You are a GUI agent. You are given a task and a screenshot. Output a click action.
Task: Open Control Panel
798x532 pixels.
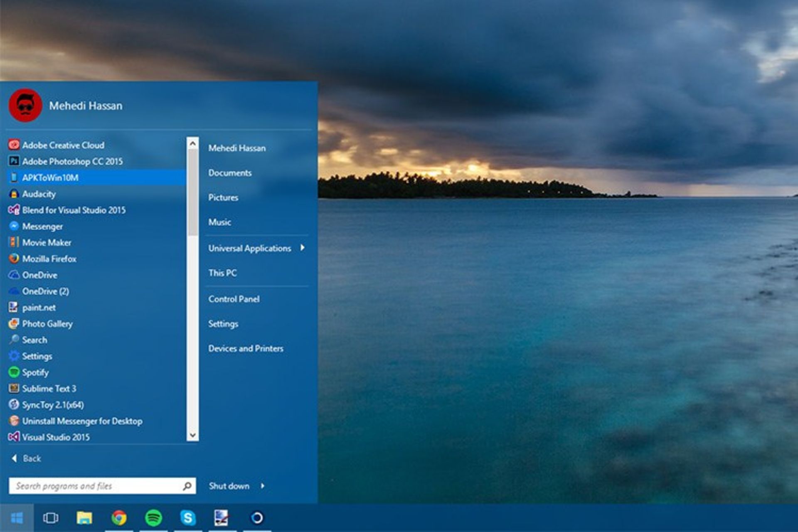[x=234, y=299]
